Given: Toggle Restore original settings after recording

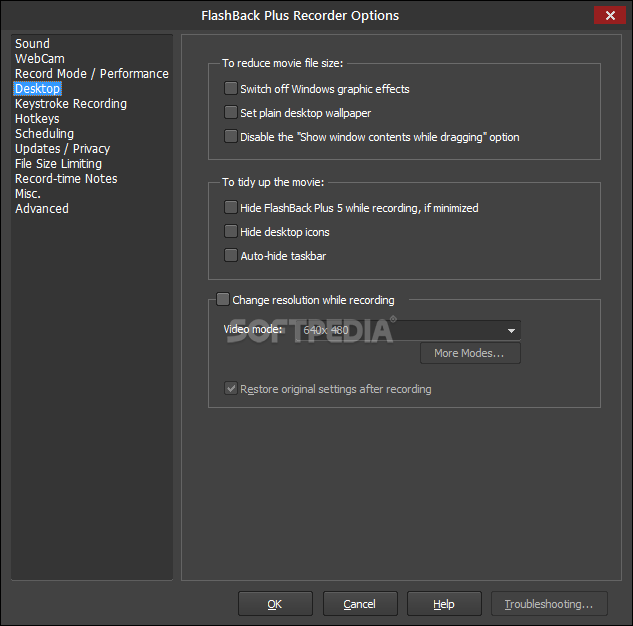Looking at the screenshot, I should point(231,389).
